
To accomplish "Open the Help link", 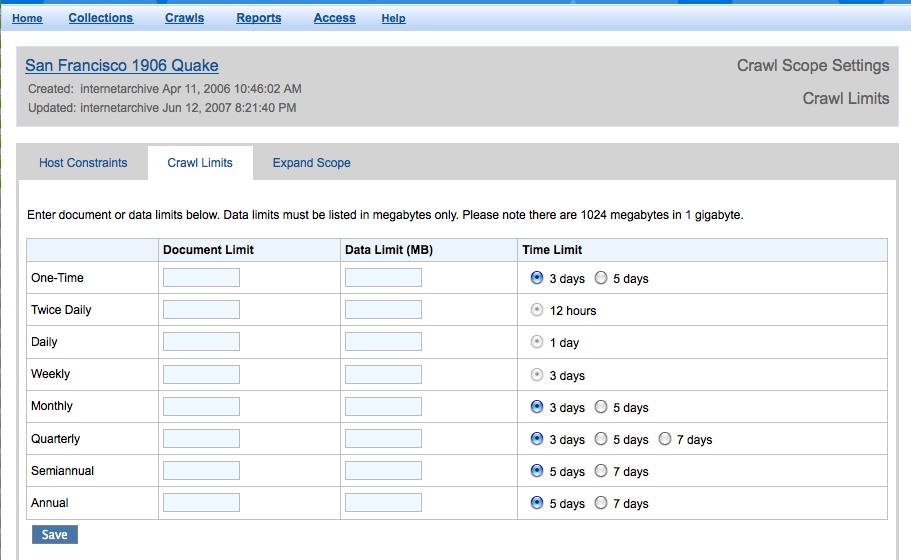I will click(393, 18).
